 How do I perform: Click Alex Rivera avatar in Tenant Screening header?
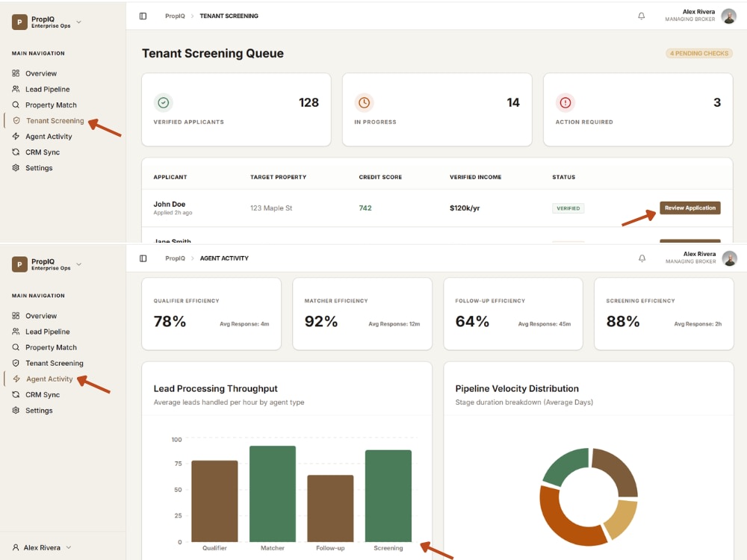pos(729,16)
